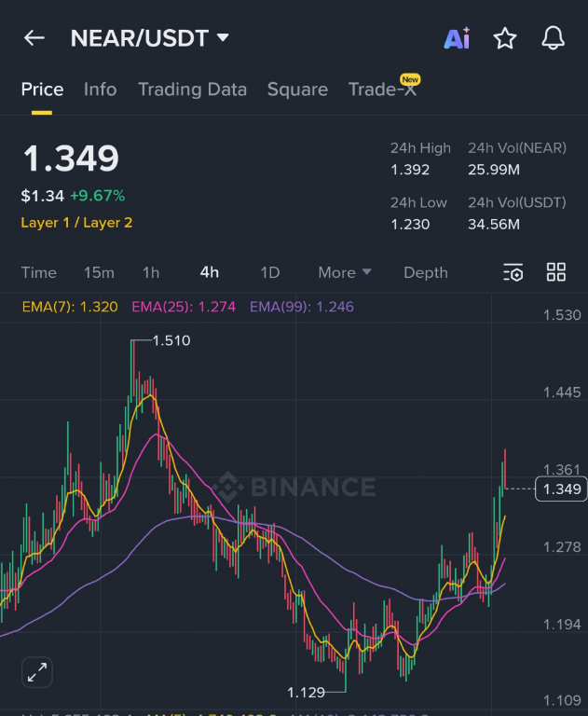Select the Time chart interval
The height and width of the screenshot is (716, 588).
39,272
